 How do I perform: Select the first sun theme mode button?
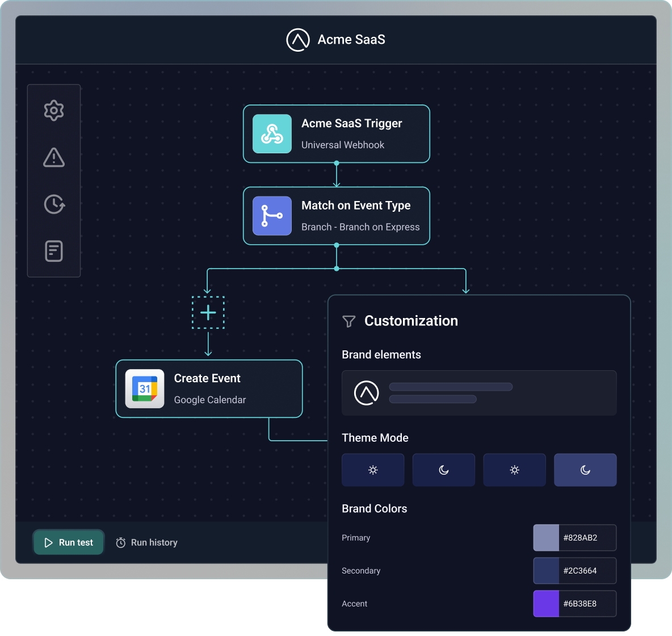coord(373,470)
